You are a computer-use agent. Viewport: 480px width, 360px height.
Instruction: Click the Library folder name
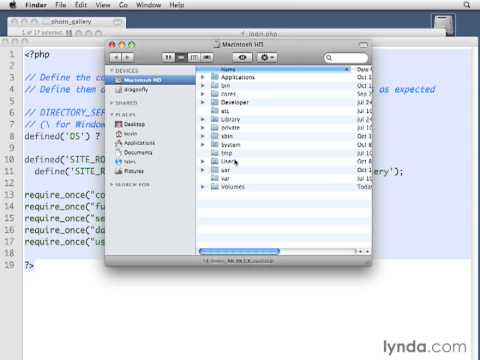coord(230,119)
